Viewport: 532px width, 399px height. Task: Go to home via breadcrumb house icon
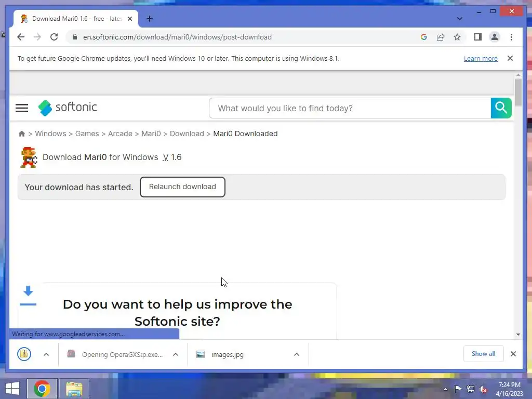(x=22, y=134)
